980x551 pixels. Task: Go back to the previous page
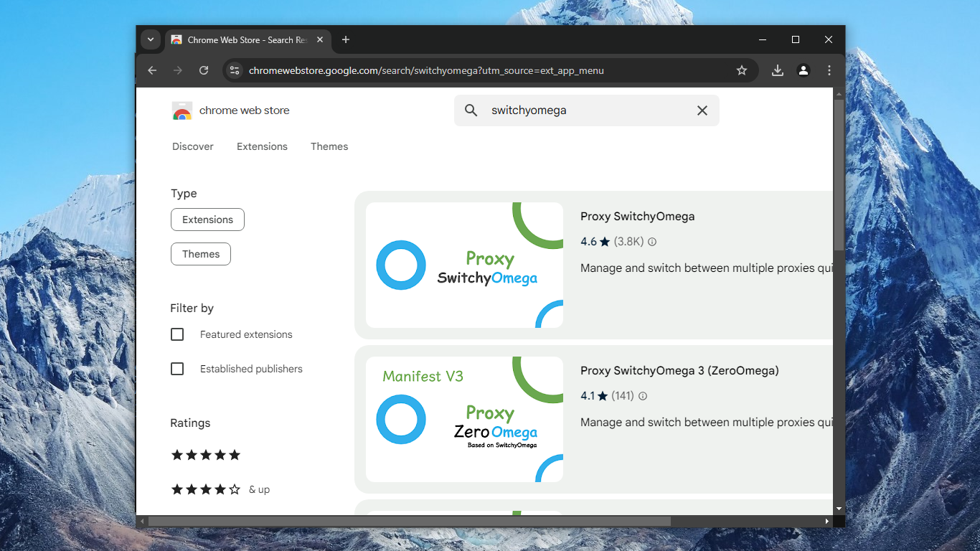[152, 70]
